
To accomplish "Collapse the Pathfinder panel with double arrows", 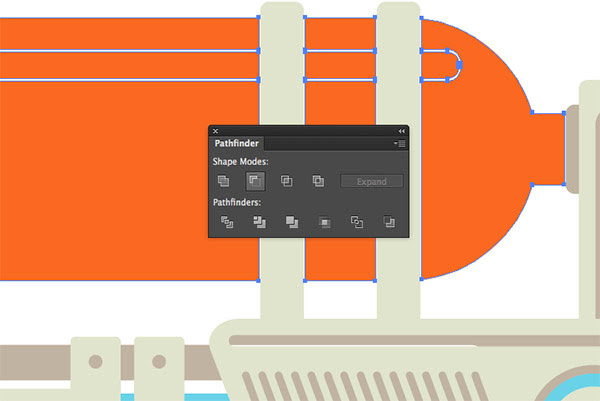I will click(401, 131).
